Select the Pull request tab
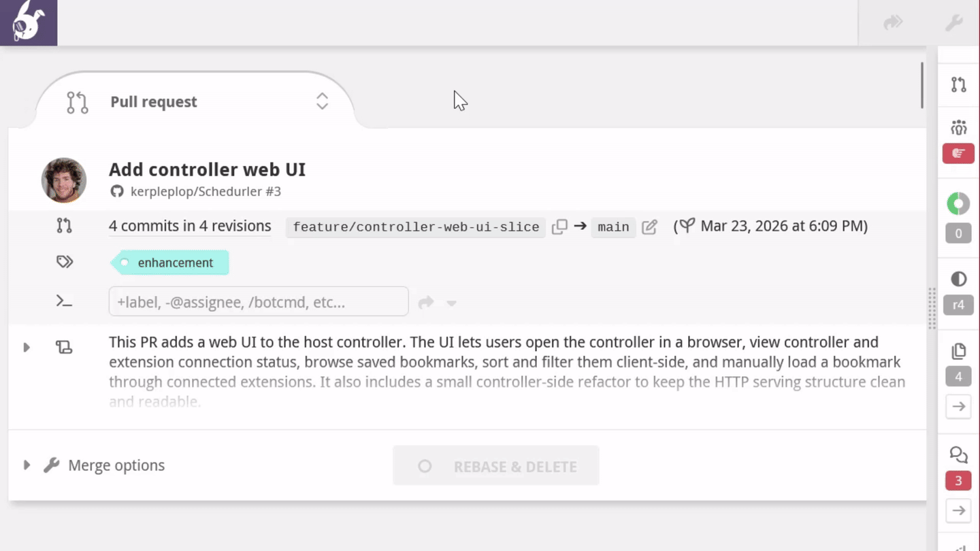 (153, 101)
